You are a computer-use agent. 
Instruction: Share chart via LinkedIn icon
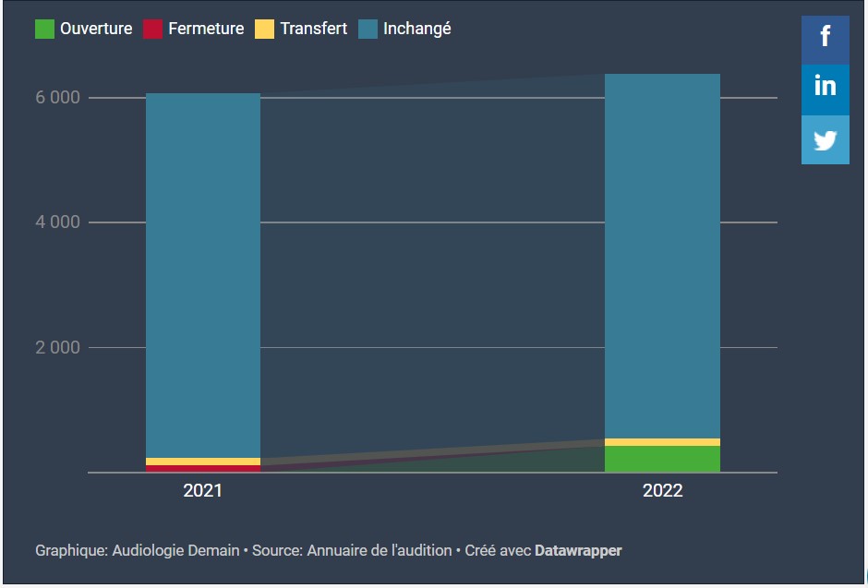tap(825, 89)
